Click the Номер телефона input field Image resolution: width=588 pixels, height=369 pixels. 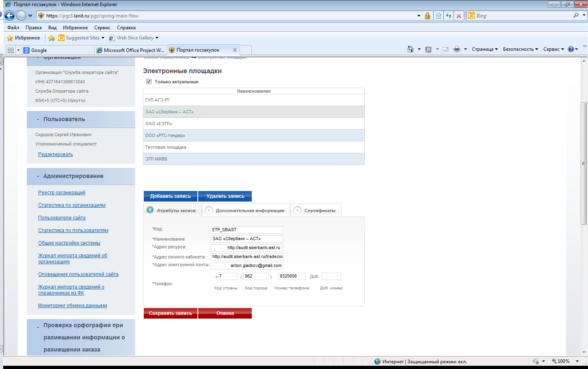(292, 276)
